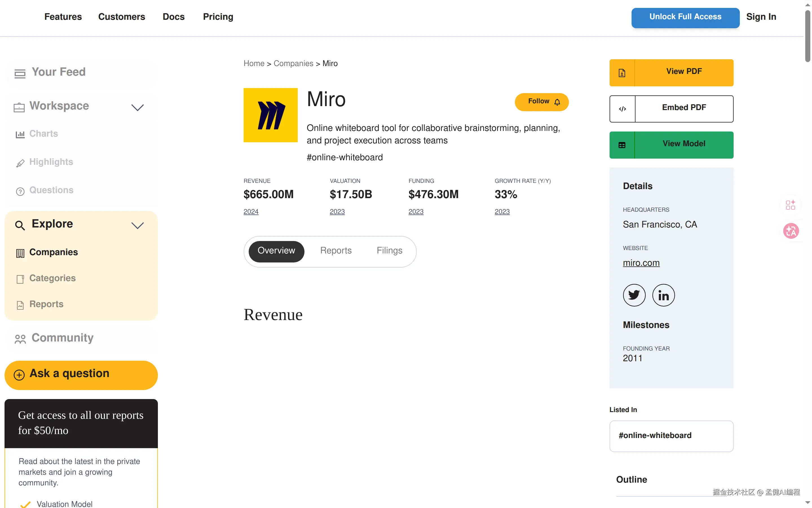Image resolution: width=812 pixels, height=508 pixels.
Task: Switch to the Filings tab
Action: (x=389, y=251)
